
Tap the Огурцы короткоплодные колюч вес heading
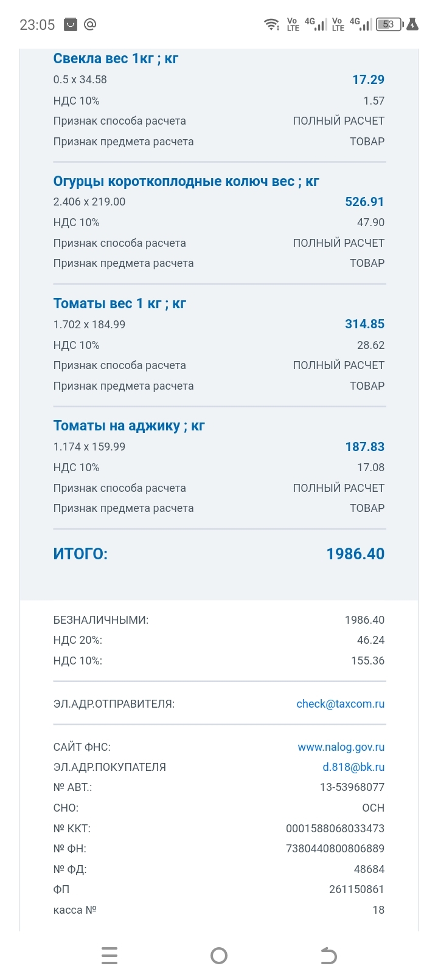coord(186,181)
